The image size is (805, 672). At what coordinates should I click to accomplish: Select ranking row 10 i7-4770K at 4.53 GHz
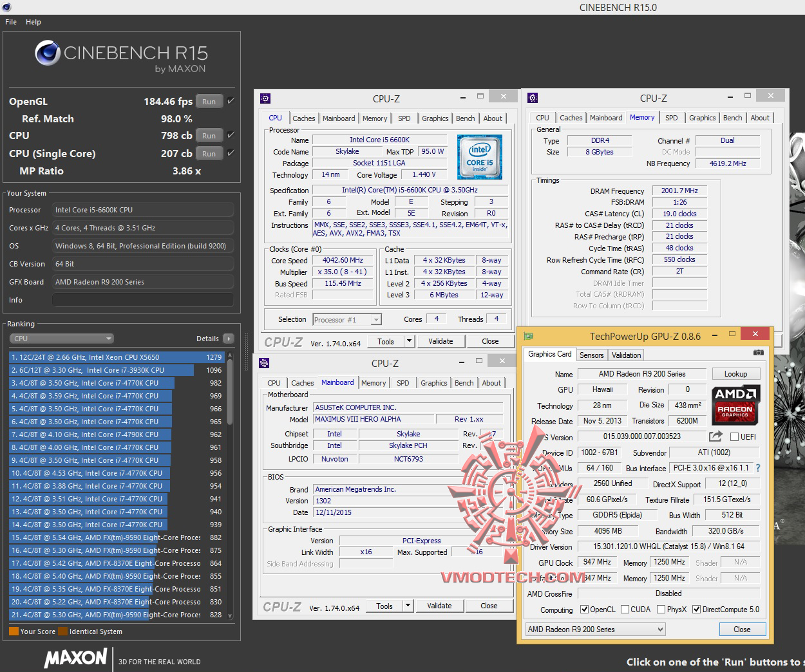tap(116, 473)
